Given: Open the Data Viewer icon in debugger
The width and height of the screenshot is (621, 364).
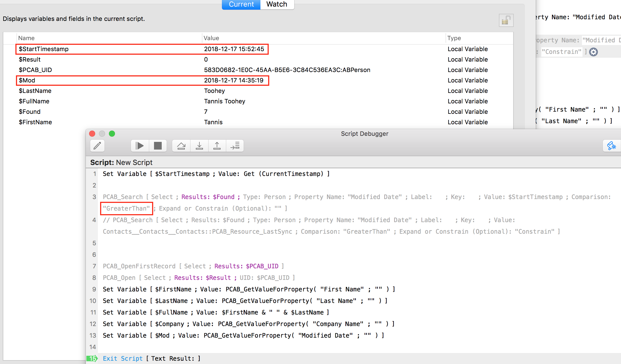Looking at the screenshot, I should coord(612,146).
